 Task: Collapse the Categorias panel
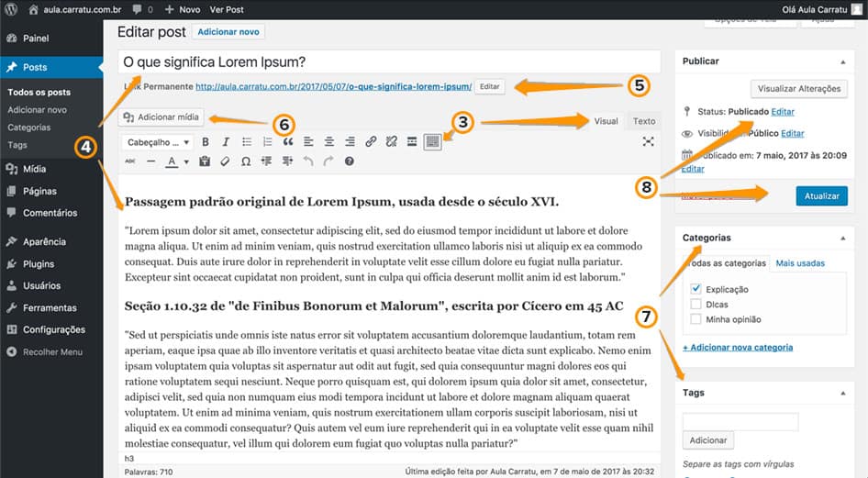[x=842, y=239]
